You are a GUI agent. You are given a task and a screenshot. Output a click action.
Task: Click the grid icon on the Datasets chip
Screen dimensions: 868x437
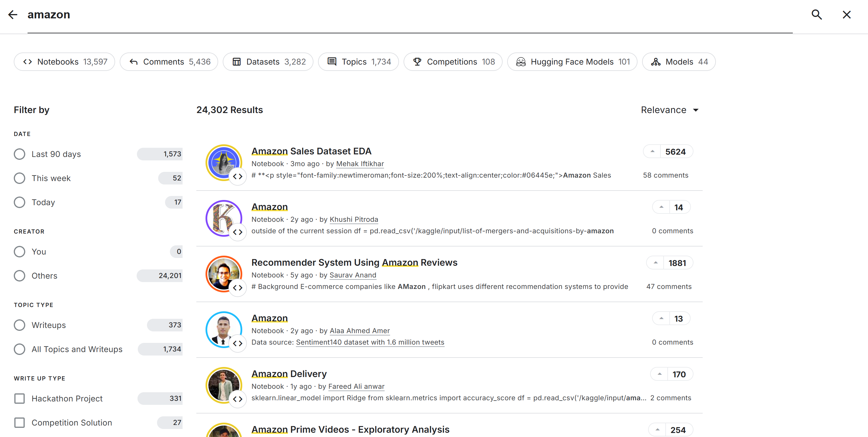[x=237, y=62]
